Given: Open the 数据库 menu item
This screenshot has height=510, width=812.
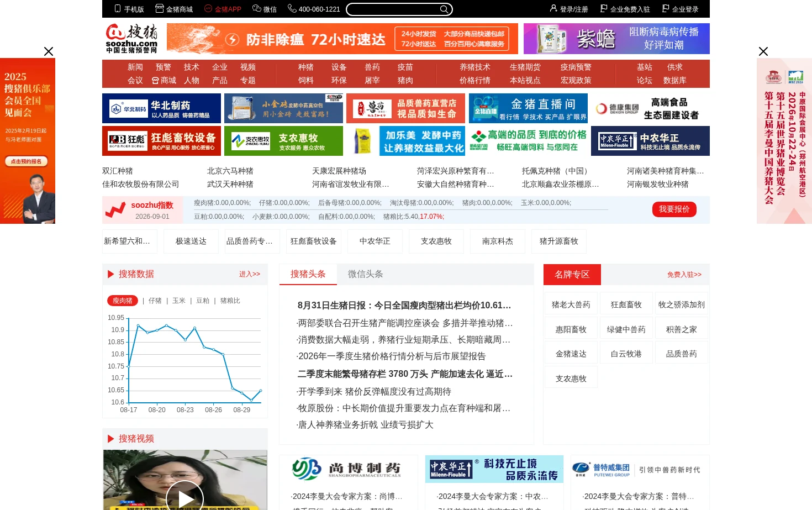Looking at the screenshot, I should [675, 80].
